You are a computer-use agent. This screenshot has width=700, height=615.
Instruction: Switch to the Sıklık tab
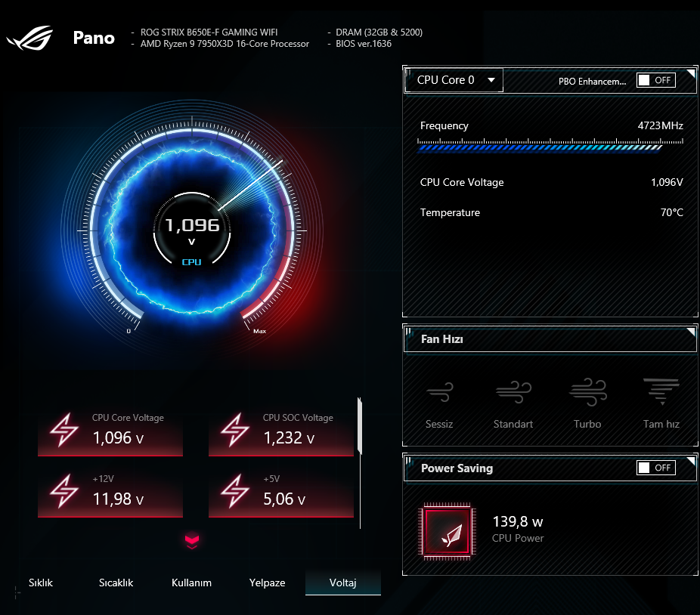tap(41, 583)
